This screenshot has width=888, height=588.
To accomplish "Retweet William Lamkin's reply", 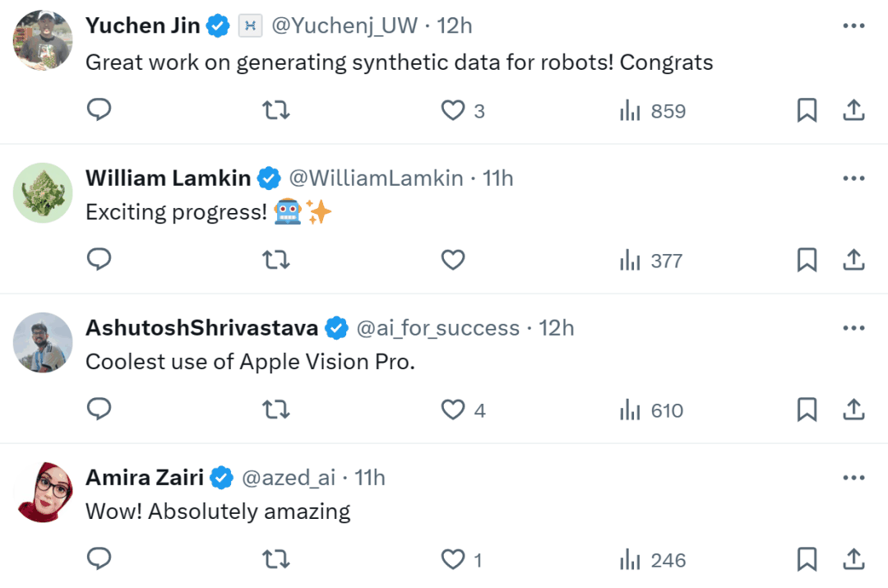I will (x=275, y=260).
